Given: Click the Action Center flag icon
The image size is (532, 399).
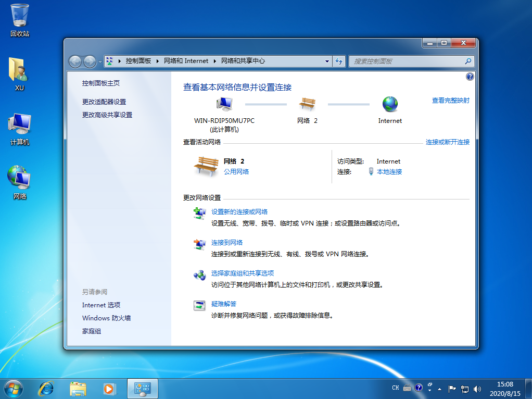Looking at the screenshot, I should coord(452,388).
